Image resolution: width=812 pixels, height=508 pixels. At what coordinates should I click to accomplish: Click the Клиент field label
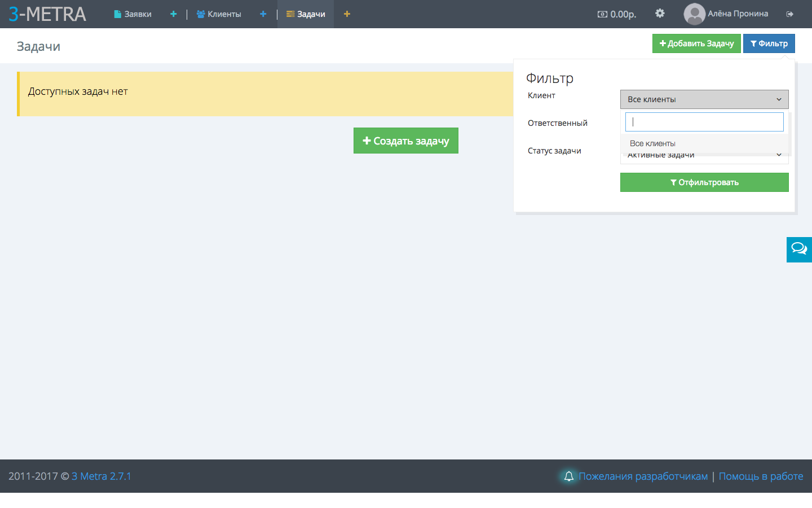pyautogui.click(x=541, y=95)
